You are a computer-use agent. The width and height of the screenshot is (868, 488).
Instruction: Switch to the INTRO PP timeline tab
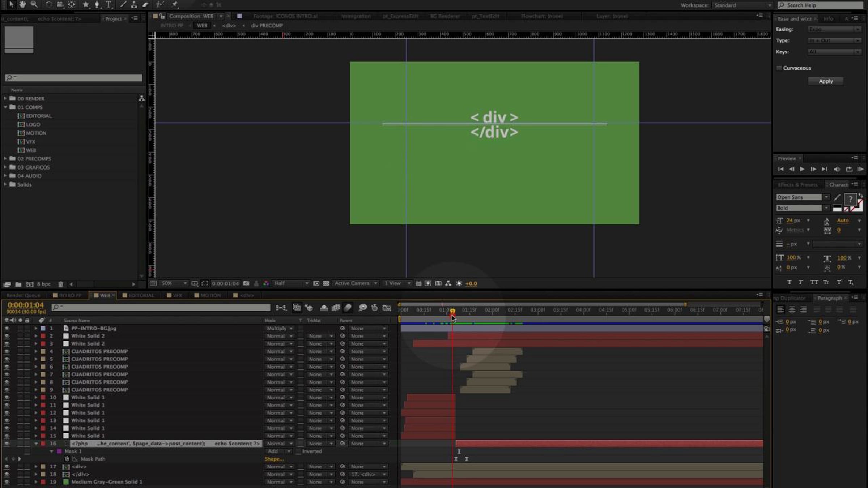(70, 295)
